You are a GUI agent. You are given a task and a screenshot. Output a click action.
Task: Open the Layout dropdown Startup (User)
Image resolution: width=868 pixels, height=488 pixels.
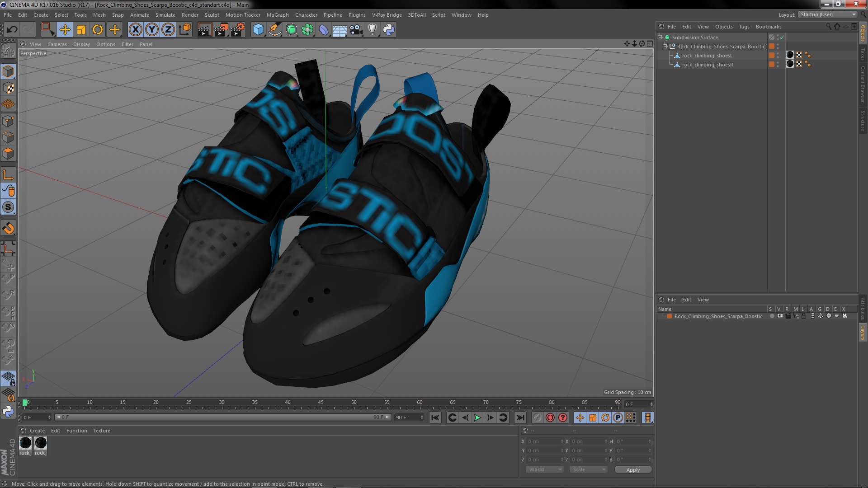[x=828, y=14]
